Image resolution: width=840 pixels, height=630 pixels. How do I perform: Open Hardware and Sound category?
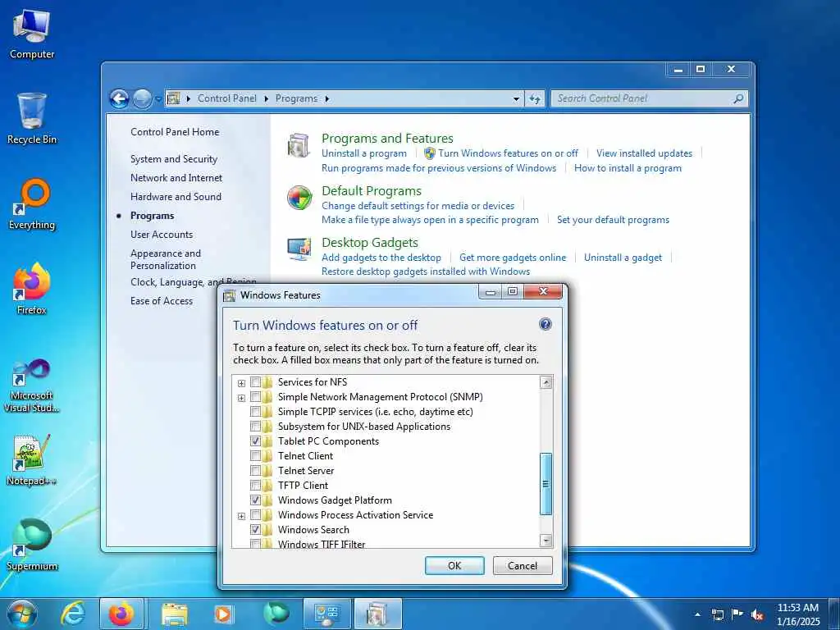(176, 197)
